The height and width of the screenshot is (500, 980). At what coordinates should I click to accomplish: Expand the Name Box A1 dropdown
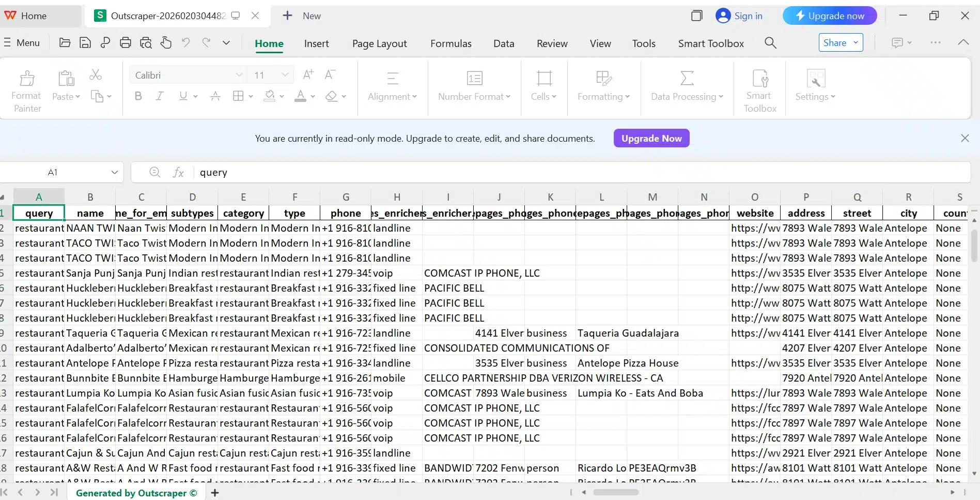[x=114, y=172]
